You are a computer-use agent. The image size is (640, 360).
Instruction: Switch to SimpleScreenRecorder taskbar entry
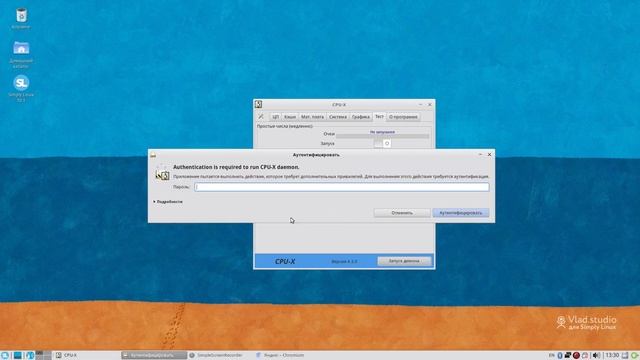click(x=220, y=356)
